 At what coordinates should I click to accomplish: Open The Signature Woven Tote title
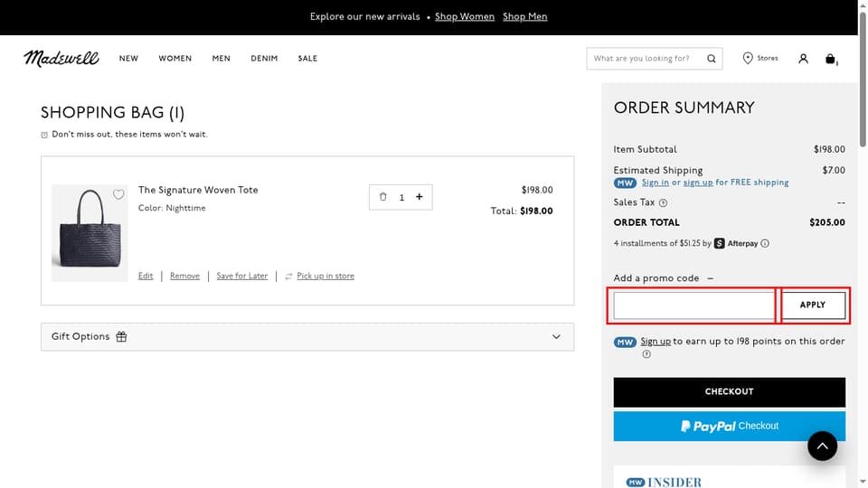(x=198, y=190)
